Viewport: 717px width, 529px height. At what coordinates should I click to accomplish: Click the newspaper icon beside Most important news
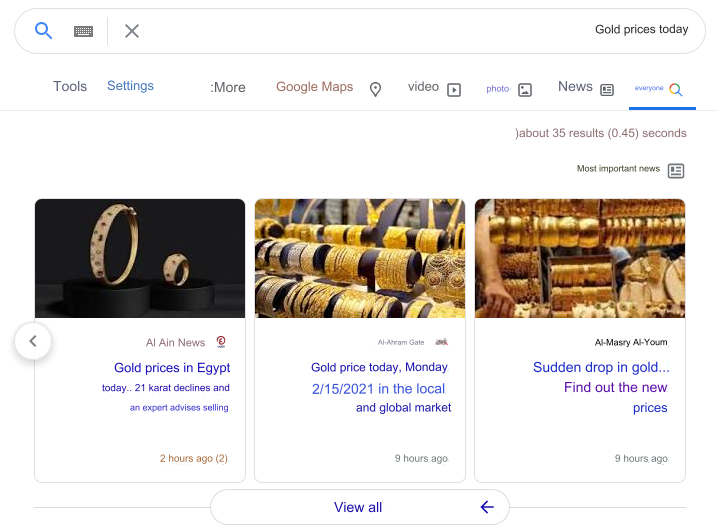pyautogui.click(x=676, y=171)
